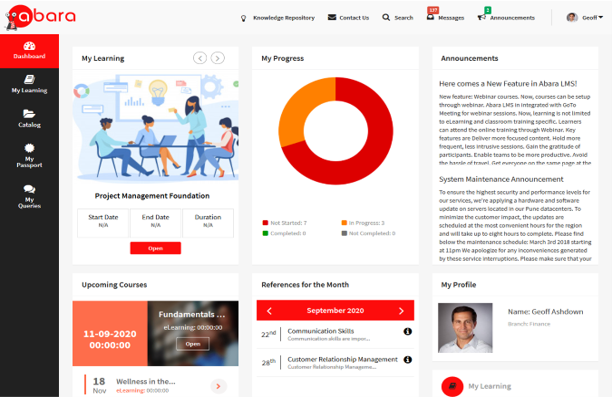612x397 pixels.
Task: Click the Knowledge Repository lightbulb icon
Action: [x=244, y=18]
